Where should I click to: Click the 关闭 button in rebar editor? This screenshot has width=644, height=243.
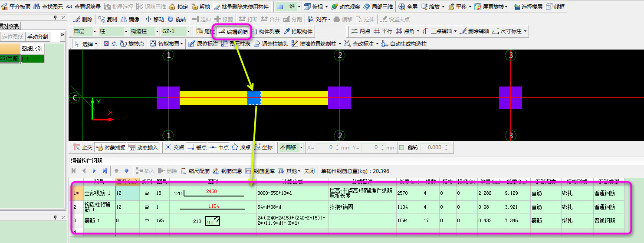[309, 171]
